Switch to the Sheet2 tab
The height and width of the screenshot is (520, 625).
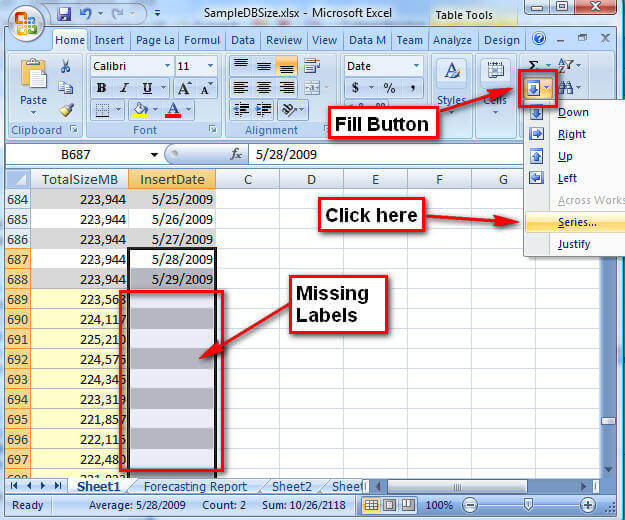tap(292, 487)
